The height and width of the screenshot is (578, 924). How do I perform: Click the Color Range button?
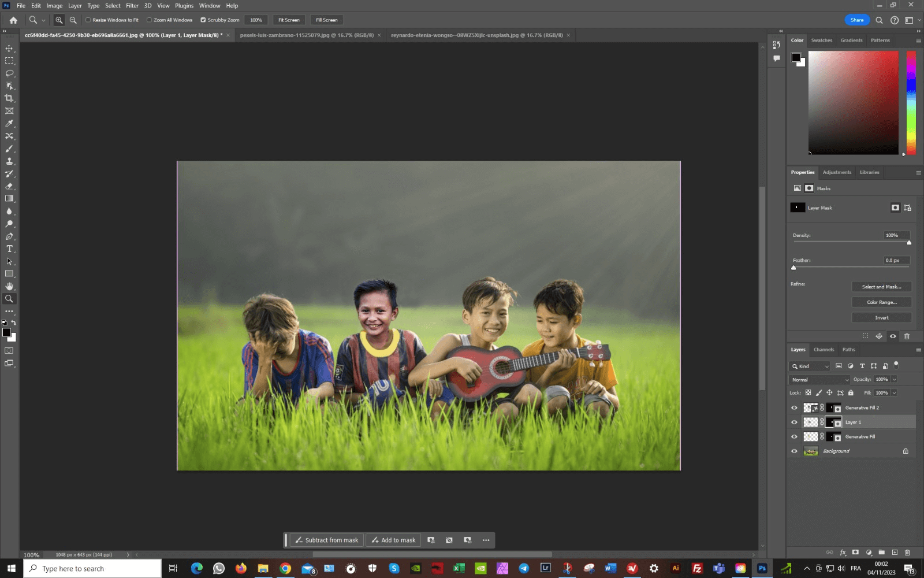[x=881, y=302]
